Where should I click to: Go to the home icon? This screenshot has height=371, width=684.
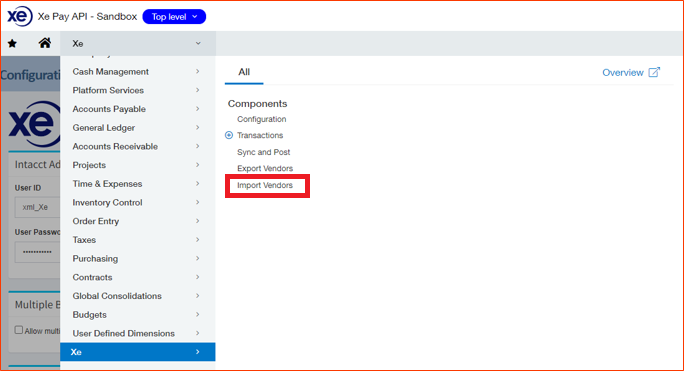tap(44, 43)
